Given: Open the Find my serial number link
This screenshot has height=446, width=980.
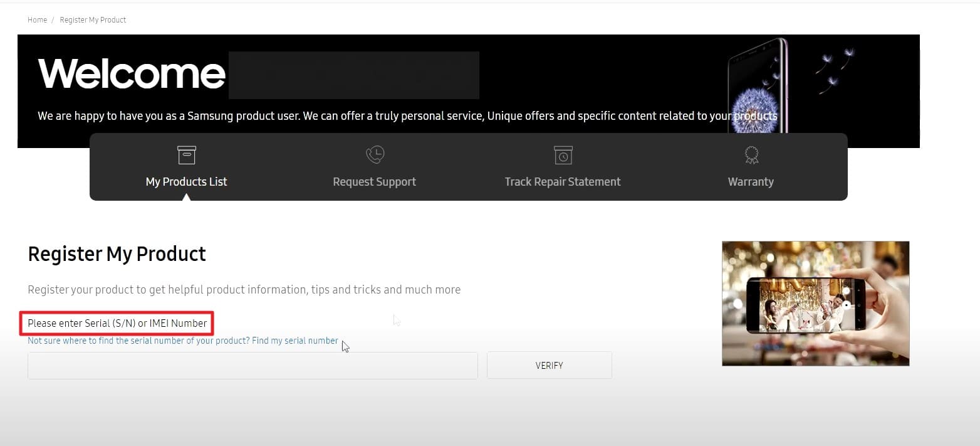Looking at the screenshot, I should click(295, 341).
